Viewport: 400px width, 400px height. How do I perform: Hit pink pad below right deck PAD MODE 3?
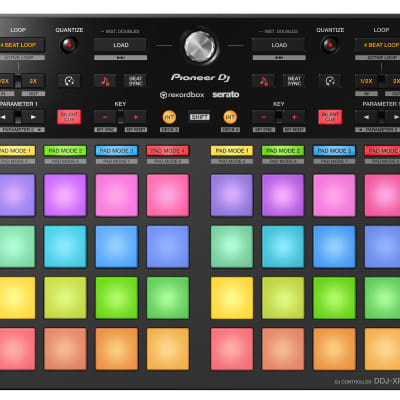tap(334, 195)
